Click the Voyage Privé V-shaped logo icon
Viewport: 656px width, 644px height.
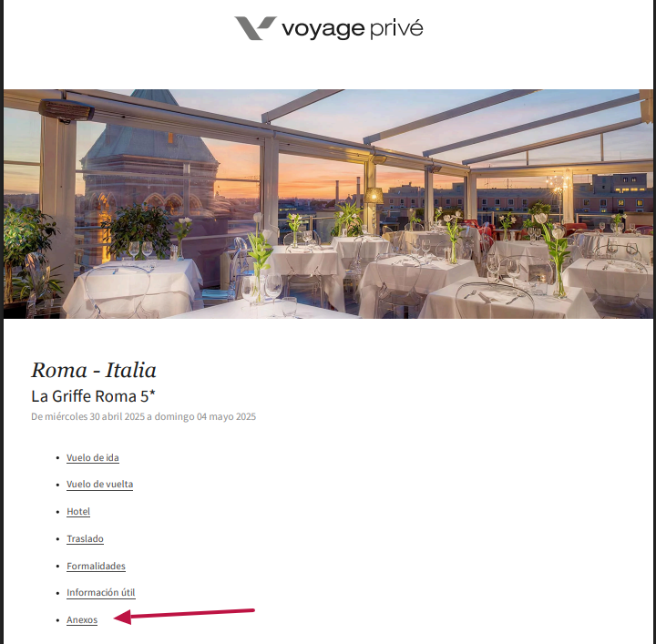pos(255,28)
